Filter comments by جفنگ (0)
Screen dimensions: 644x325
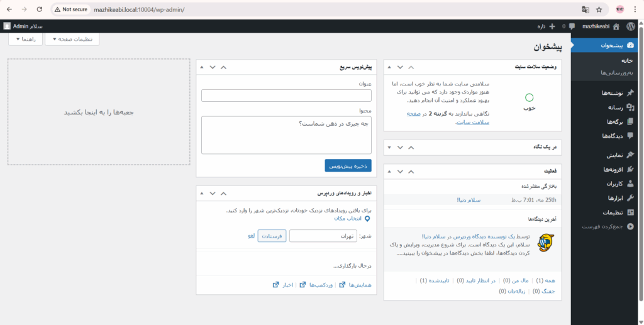[x=544, y=291]
